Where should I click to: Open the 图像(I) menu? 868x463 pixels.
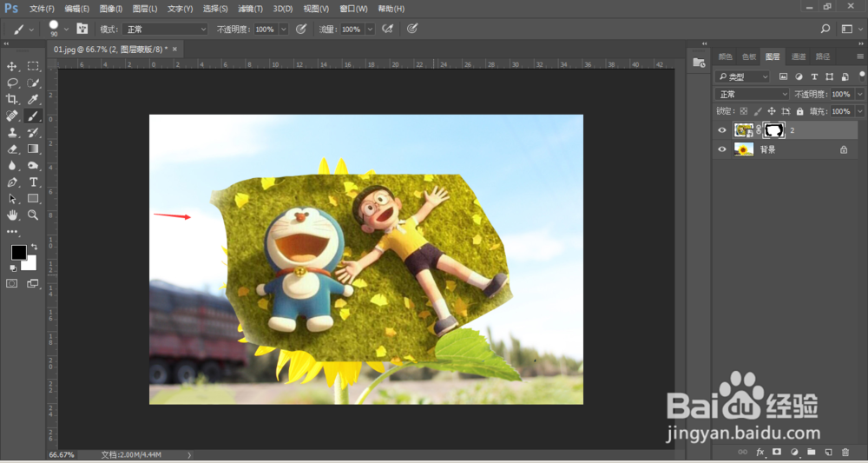pyautogui.click(x=111, y=9)
